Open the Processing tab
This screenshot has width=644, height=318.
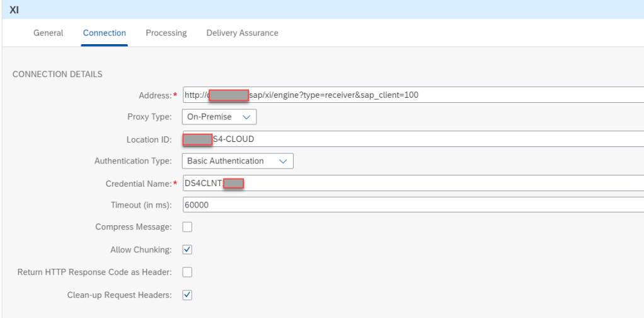tap(166, 33)
